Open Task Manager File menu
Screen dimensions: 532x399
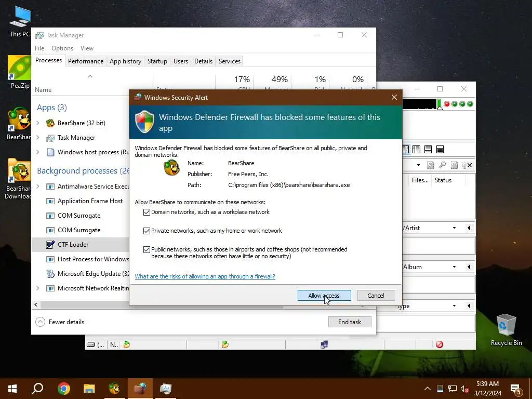39,48
